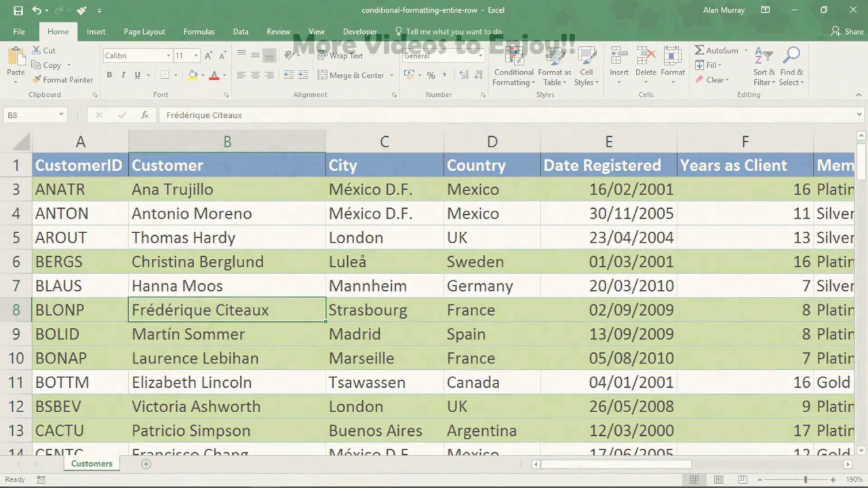Screen dimensions: 868x488
Task: Apply the AutoSum function
Action: tap(718, 50)
